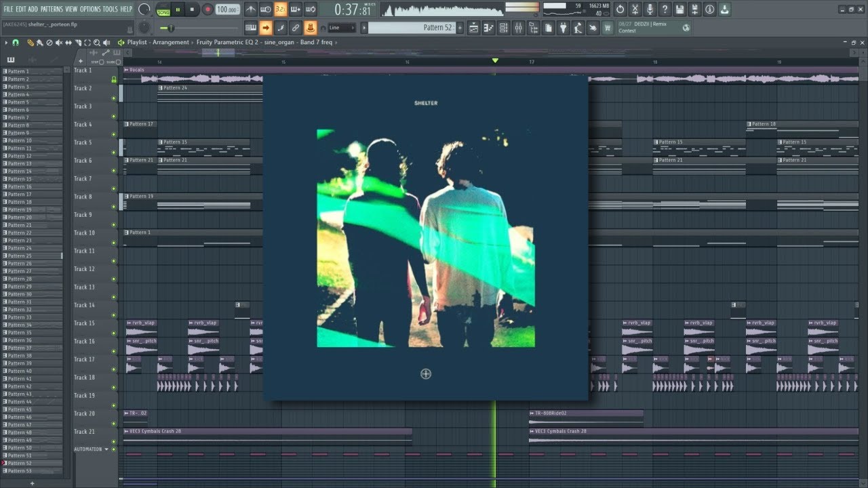Screen dimensions: 868x488
Task: Toggle Song mode switch
Action: (163, 11)
